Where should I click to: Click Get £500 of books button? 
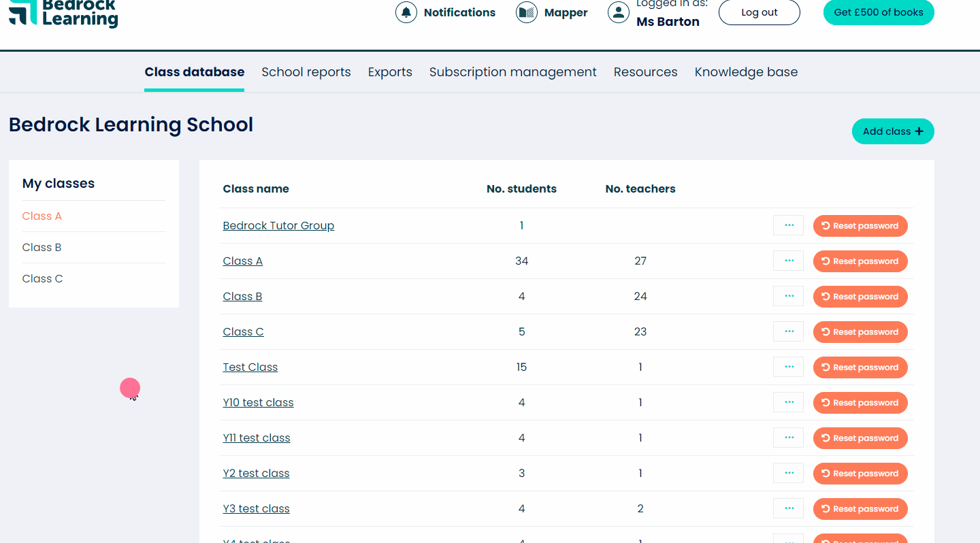click(x=879, y=12)
